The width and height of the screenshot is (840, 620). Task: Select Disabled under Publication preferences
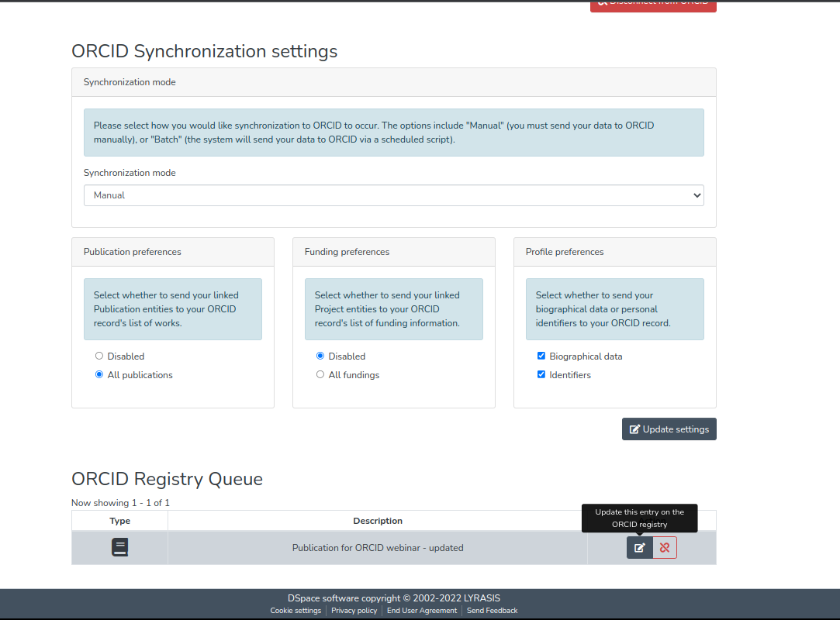coord(99,356)
